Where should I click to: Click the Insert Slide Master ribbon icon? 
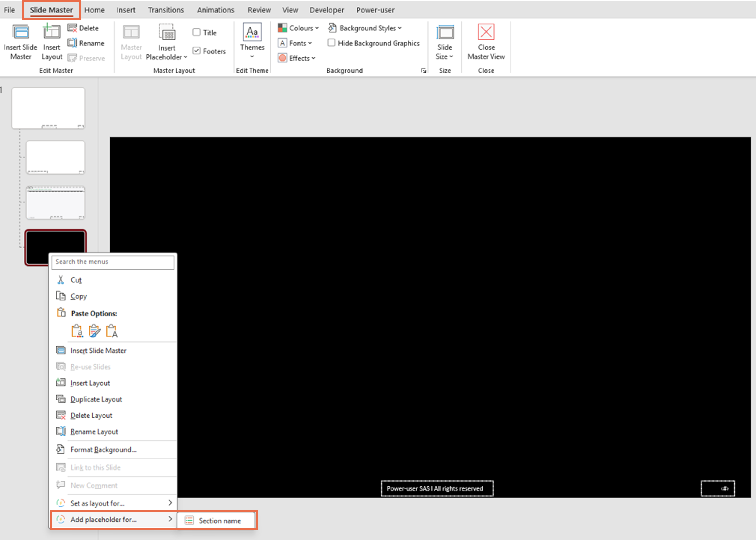pyautogui.click(x=21, y=33)
